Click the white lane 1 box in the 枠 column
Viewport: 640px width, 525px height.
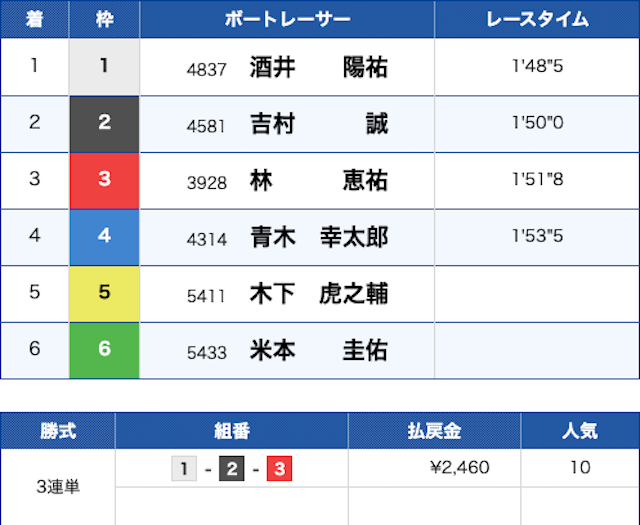point(104,67)
